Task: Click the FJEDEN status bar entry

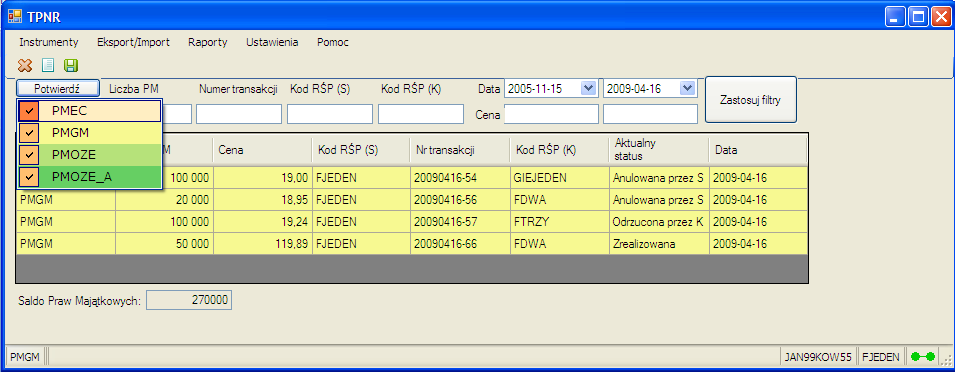Action: (x=881, y=357)
